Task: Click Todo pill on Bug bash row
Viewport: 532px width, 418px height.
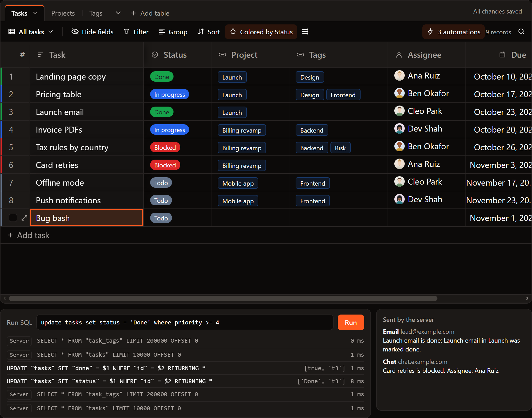Action: pyautogui.click(x=161, y=218)
